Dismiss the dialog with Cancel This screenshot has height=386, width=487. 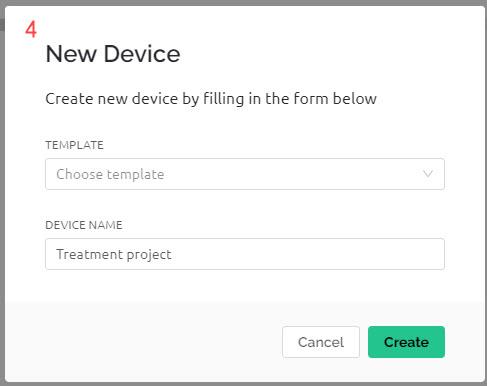click(x=321, y=342)
